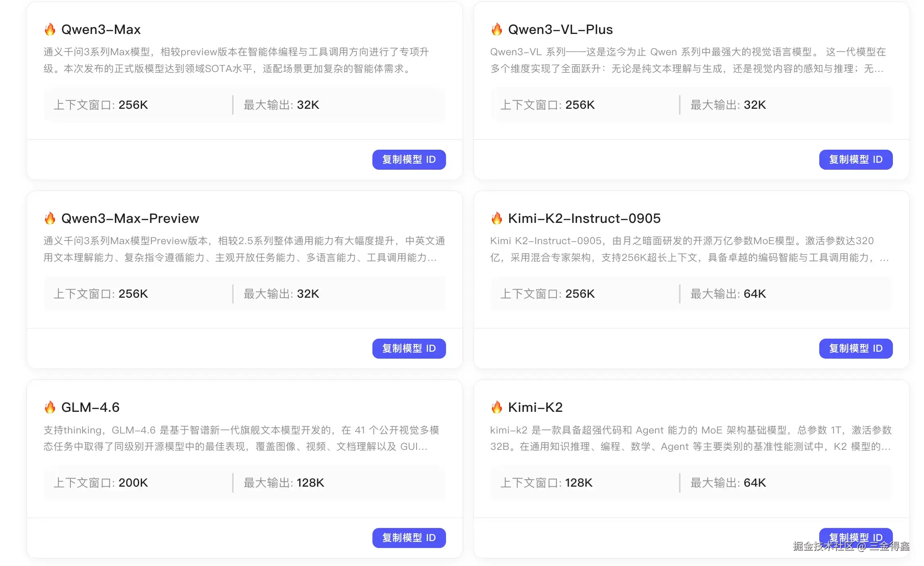This screenshot has width=924, height=566.
Task: Click the flame icon beside Qwen3-Max-Preview
Action: 50,218
